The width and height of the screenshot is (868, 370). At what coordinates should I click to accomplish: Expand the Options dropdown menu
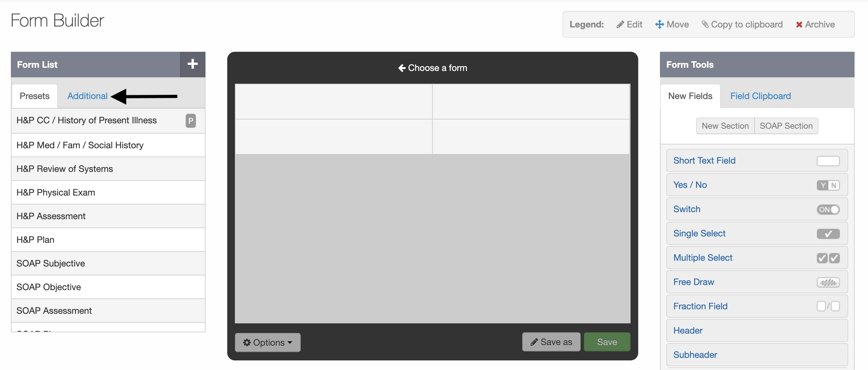point(267,342)
